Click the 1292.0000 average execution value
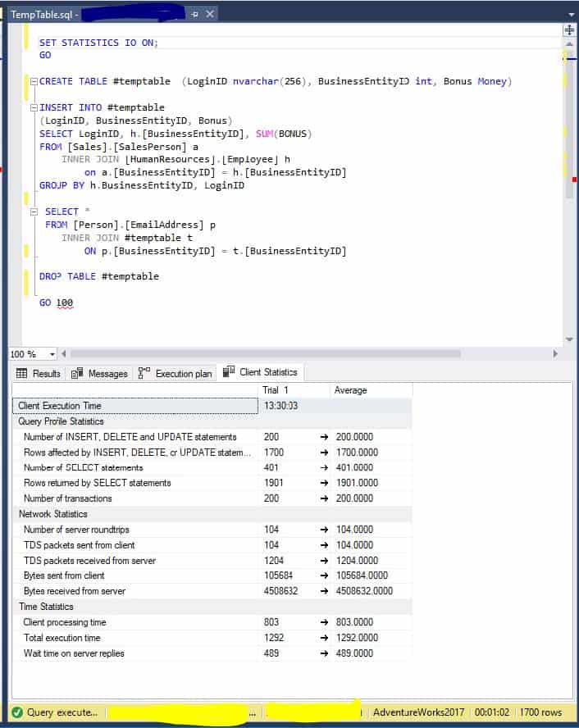The width and height of the screenshot is (579, 728). (357, 638)
